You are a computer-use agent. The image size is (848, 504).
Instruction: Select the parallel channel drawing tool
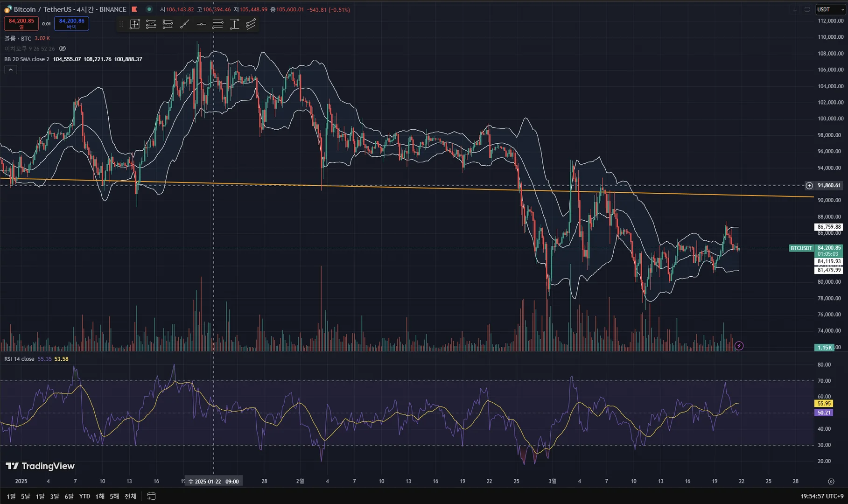[x=251, y=24]
